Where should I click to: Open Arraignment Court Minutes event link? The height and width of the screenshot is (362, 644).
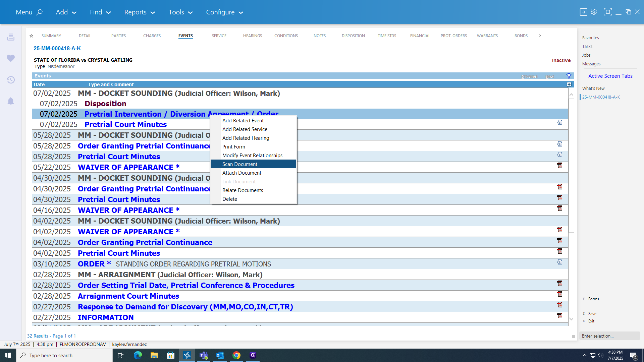tap(128, 296)
